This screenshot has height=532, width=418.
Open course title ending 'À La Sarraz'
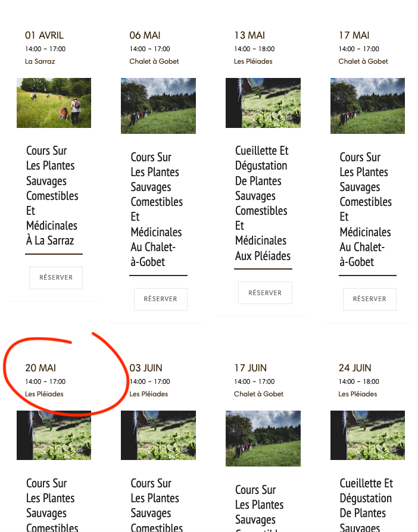[52, 196]
